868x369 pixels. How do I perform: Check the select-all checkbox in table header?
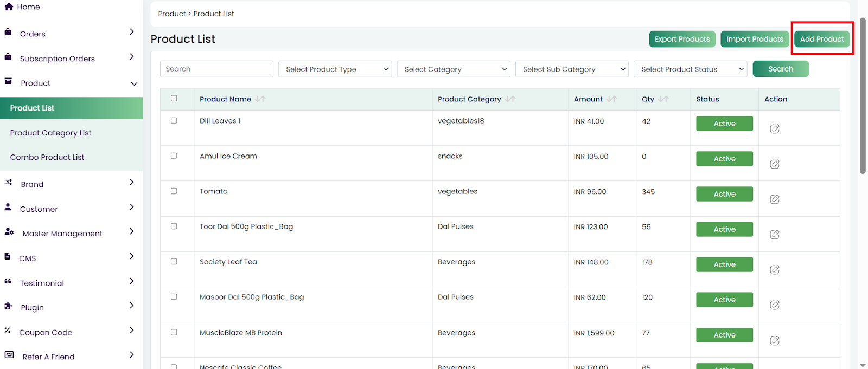[x=174, y=99]
